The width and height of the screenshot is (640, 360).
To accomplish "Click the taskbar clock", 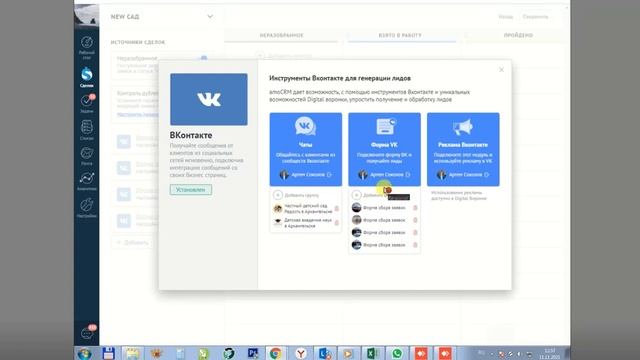I will pos(549,353).
